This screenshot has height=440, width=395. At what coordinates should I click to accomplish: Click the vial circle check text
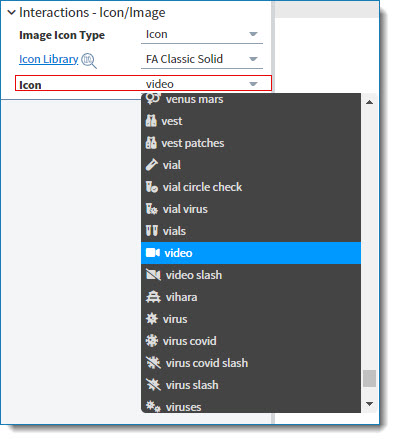pyautogui.click(x=202, y=187)
